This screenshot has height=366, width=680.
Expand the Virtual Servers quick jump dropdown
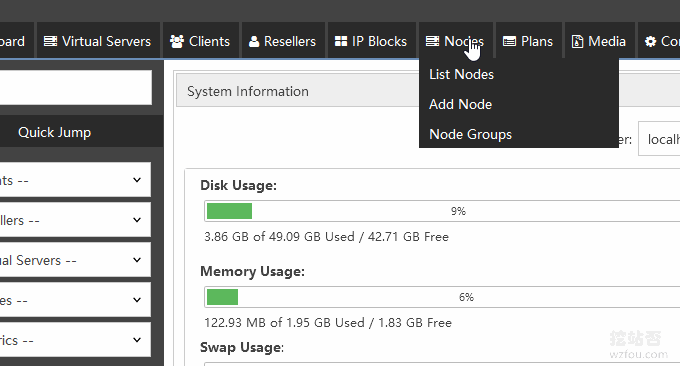point(75,260)
